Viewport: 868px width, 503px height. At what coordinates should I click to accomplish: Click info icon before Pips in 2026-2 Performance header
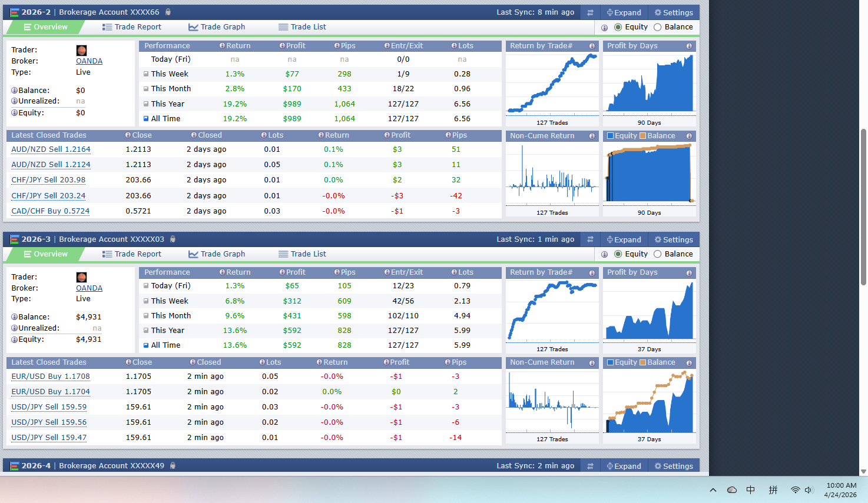point(337,46)
